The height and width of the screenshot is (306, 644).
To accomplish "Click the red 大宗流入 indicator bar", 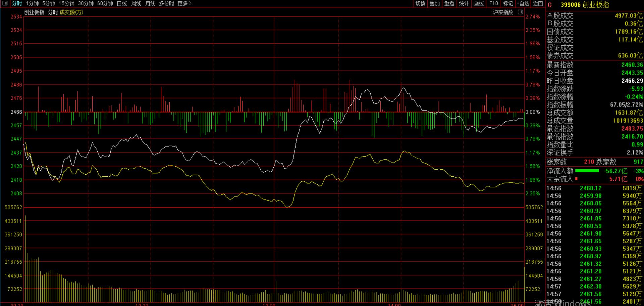I will pyautogui.click(x=576, y=179).
